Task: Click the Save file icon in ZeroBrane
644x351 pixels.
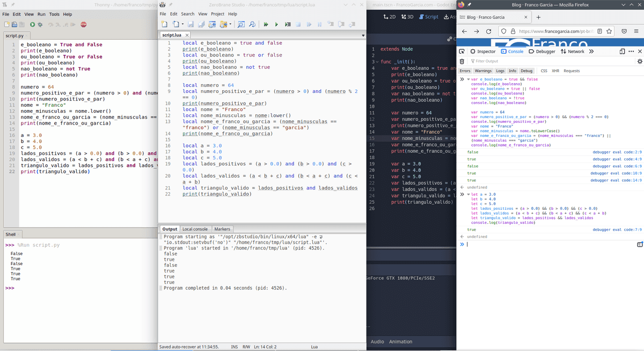Action: tap(190, 25)
